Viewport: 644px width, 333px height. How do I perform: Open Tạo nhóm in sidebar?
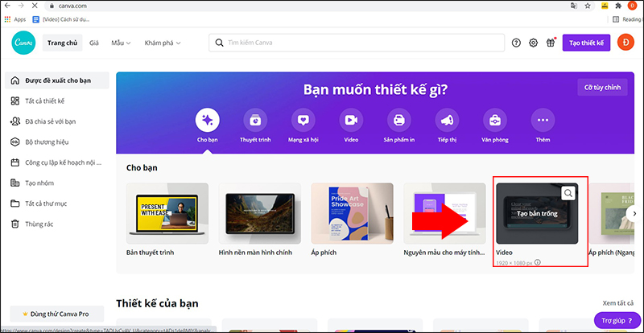click(57, 183)
